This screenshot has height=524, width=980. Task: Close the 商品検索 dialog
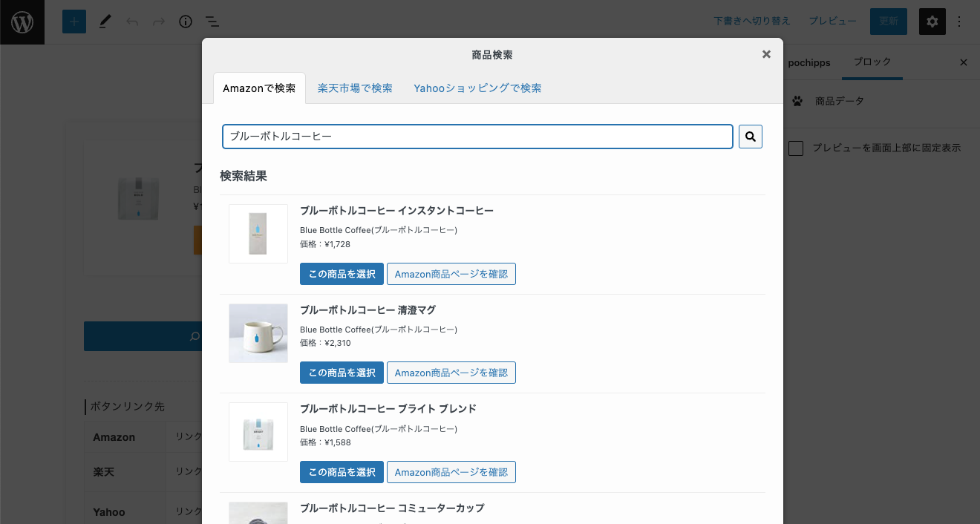(x=766, y=54)
